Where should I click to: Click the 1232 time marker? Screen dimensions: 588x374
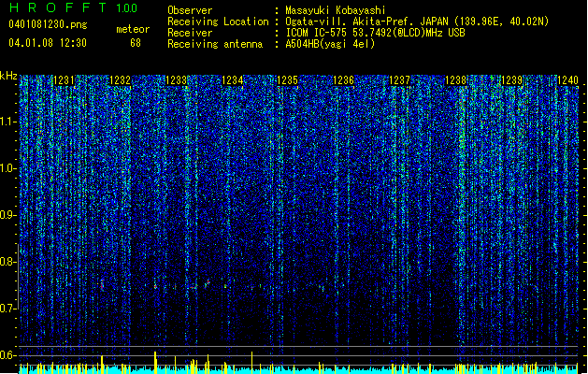[120, 79]
